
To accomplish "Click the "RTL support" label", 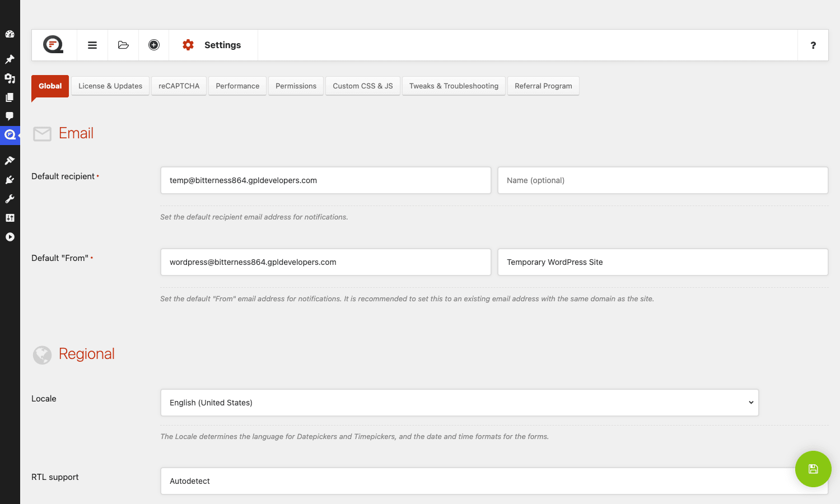I will coord(55,477).
